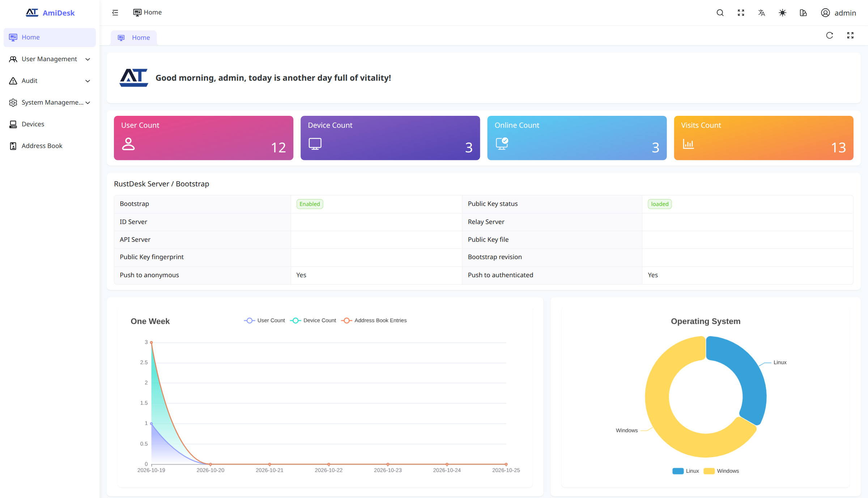Click the loaded public key status tag

(660, 204)
